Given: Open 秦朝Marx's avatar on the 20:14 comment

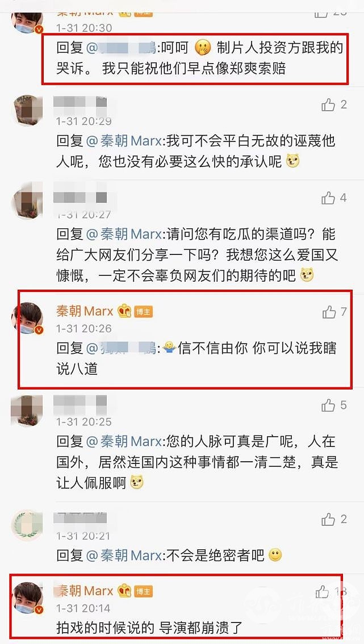Looking at the screenshot, I should click(x=27, y=597).
